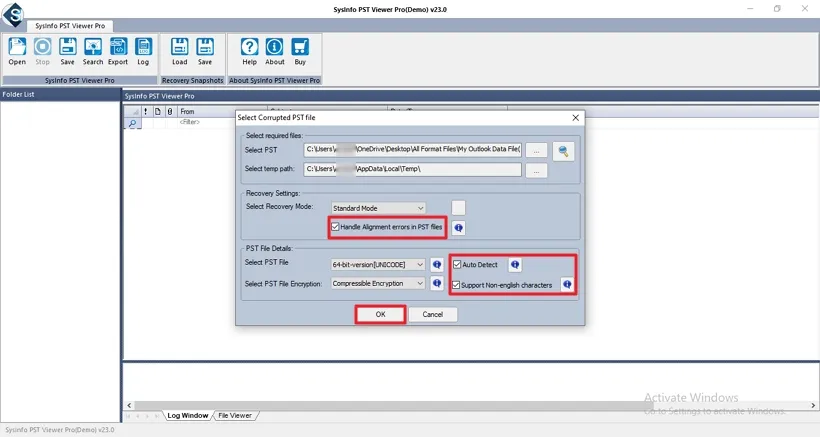Image resolution: width=820 pixels, height=437 pixels.
Task: Switch to the File Viewer tab
Action: pyautogui.click(x=235, y=416)
